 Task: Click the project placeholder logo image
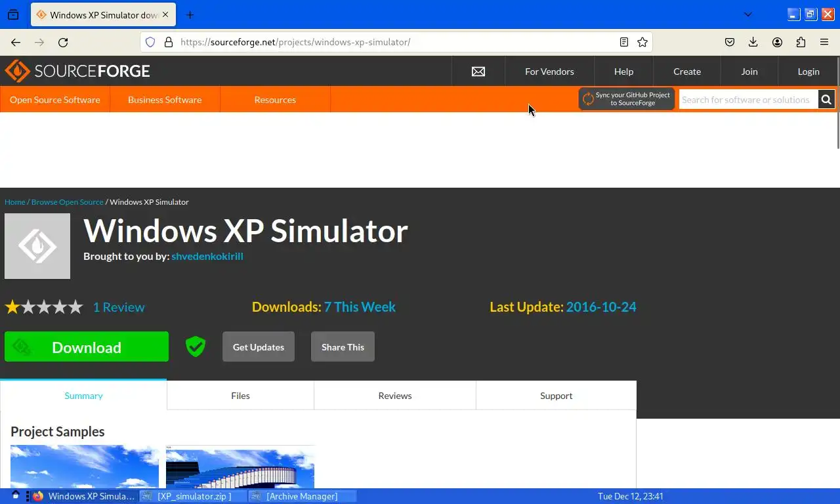tap(37, 246)
